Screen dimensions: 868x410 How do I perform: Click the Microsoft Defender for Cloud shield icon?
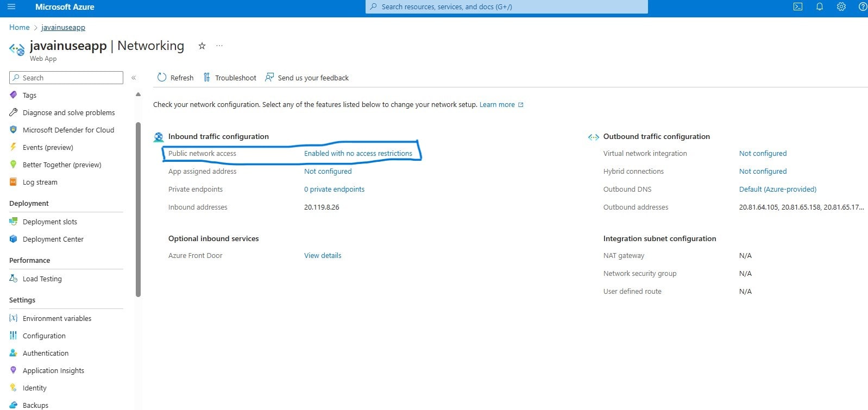pyautogui.click(x=14, y=130)
